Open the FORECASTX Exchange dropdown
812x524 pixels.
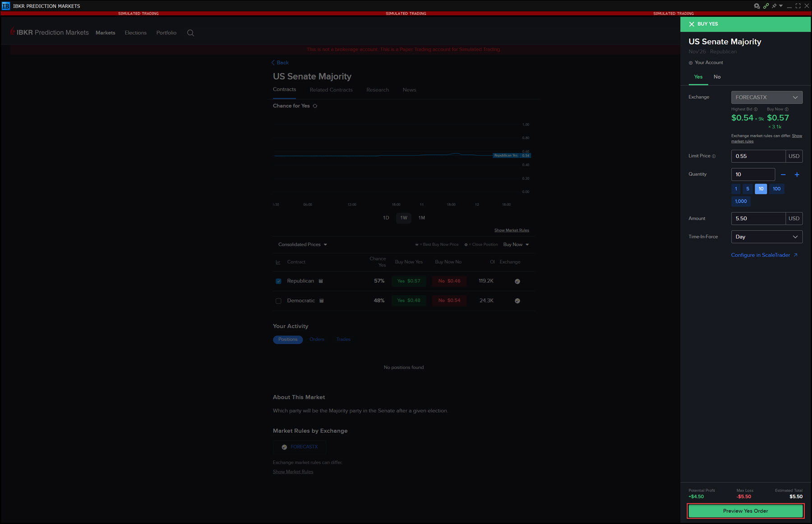767,97
